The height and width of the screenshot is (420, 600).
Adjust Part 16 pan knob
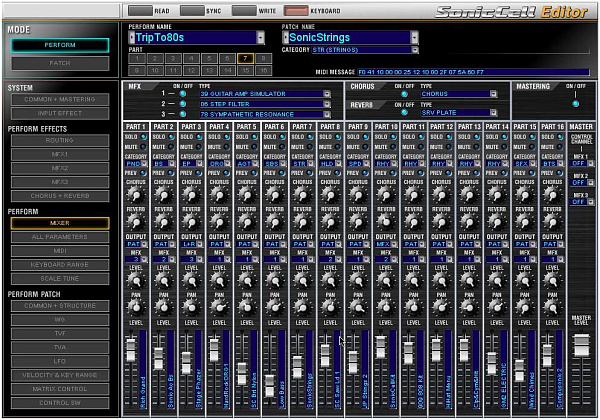point(552,307)
